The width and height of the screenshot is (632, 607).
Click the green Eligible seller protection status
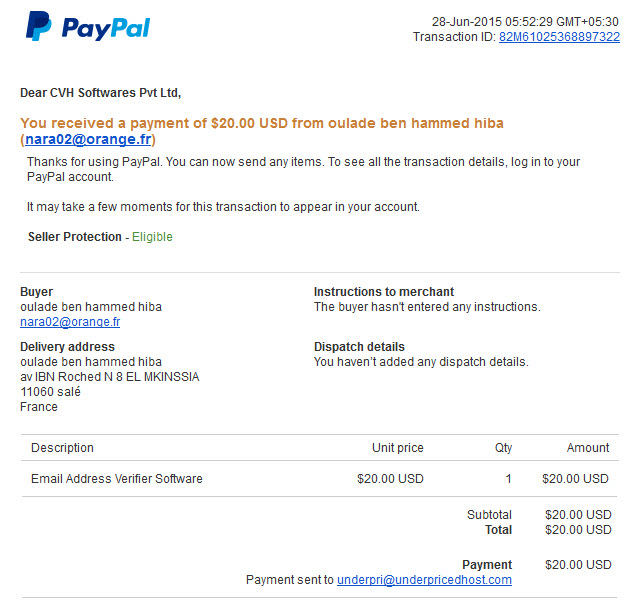(152, 237)
